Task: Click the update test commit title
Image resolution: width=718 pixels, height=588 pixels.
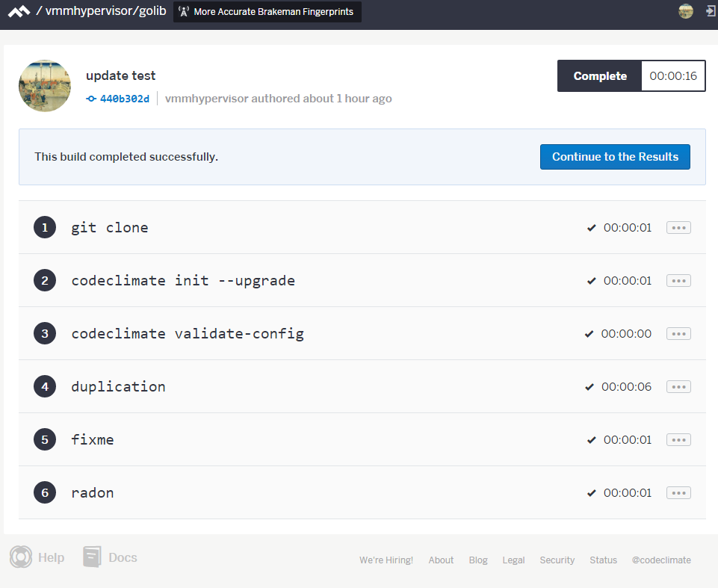Action: coord(121,75)
